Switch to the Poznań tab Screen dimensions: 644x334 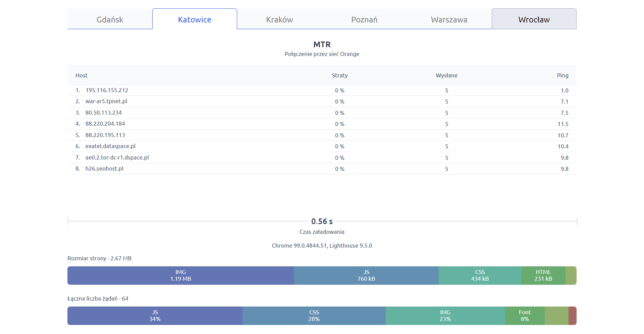click(x=364, y=19)
